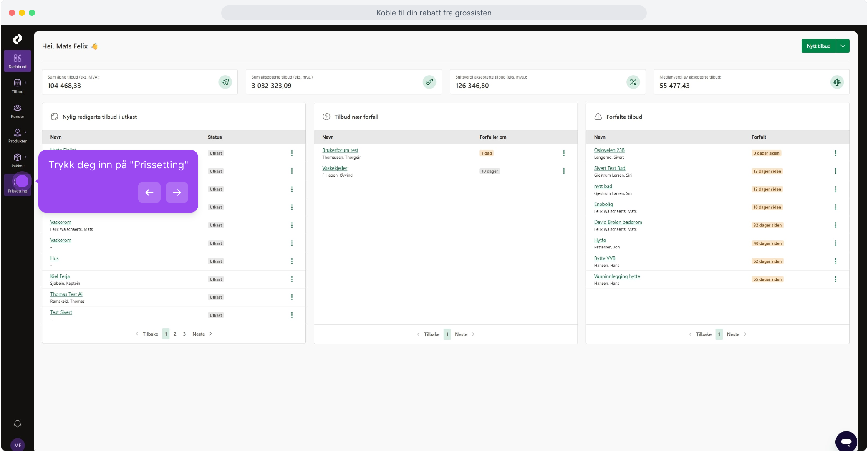This screenshot has width=868, height=451.
Task: Open the Kiel Ferja draft link
Action: click(60, 276)
